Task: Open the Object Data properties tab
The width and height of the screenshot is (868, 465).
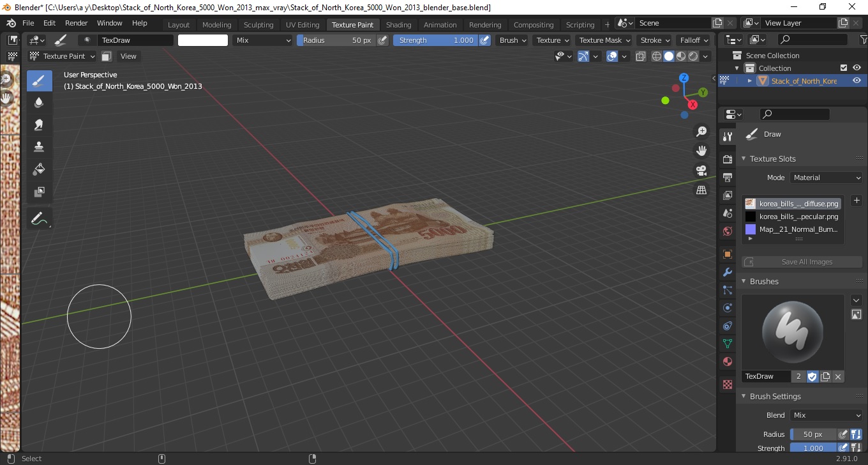Action: tap(727, 344)
